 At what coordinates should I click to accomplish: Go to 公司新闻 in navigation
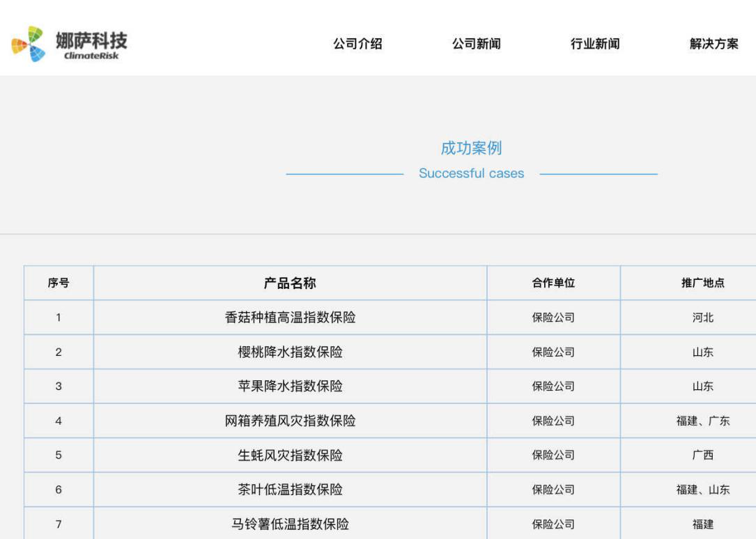coord(477,44)
